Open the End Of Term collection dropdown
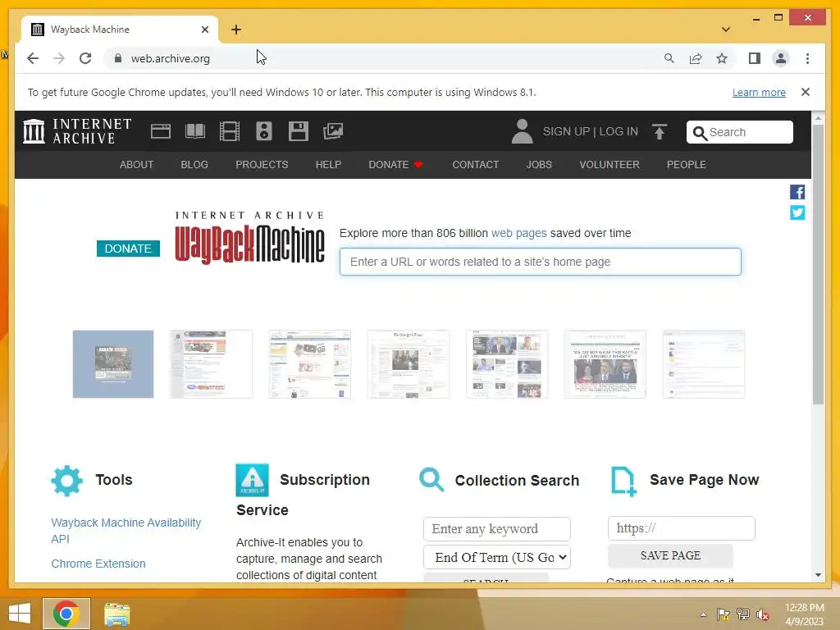 497,557
